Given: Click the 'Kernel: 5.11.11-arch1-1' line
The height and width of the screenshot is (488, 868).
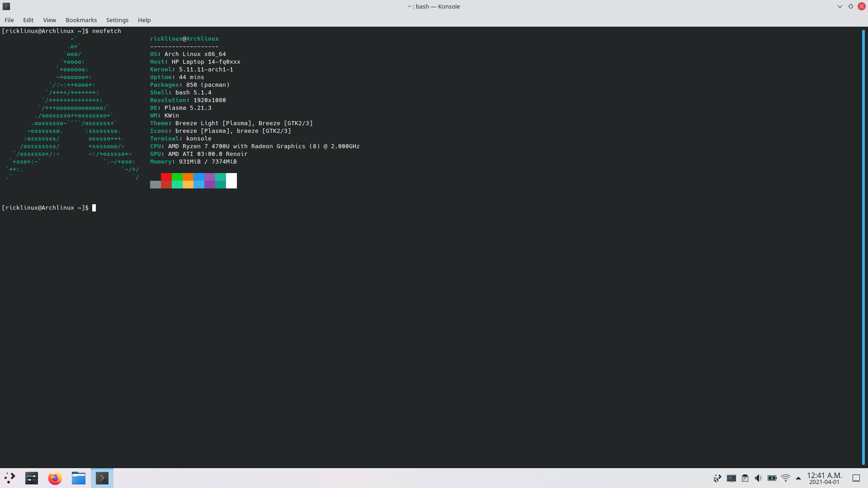Looking at the screenshot, I should (192, 70).
